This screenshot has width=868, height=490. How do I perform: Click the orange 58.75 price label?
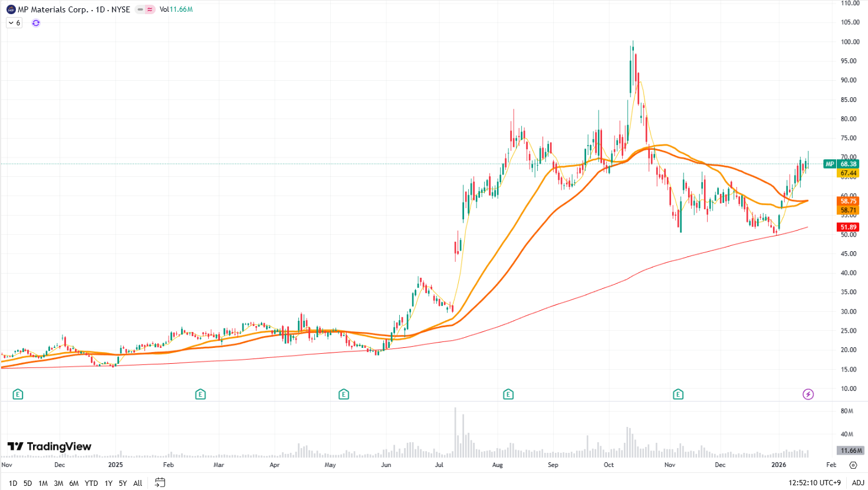click(849, 201)
